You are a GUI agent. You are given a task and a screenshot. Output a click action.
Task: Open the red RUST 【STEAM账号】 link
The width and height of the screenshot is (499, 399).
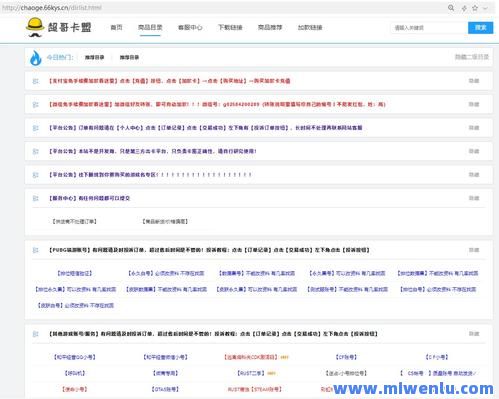click(255, 389)
